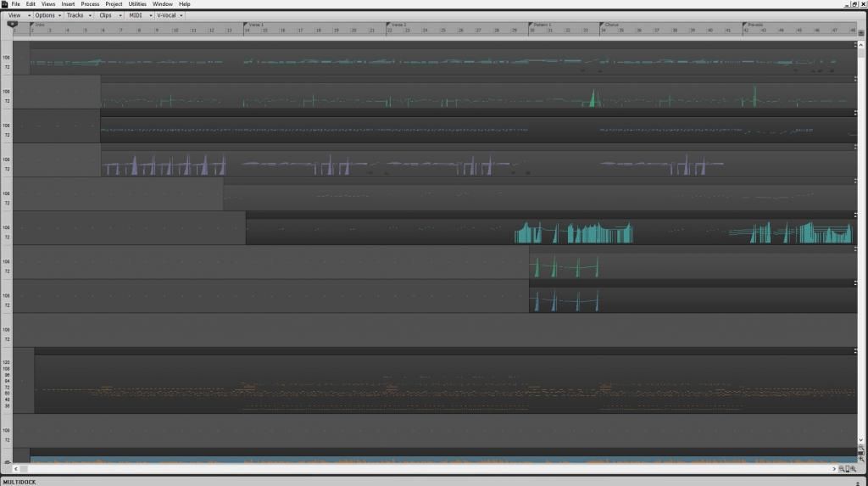Open the V-Vocal dropdown menu
Viewport: 868px width, 486px height.
[x=170, y=15]
